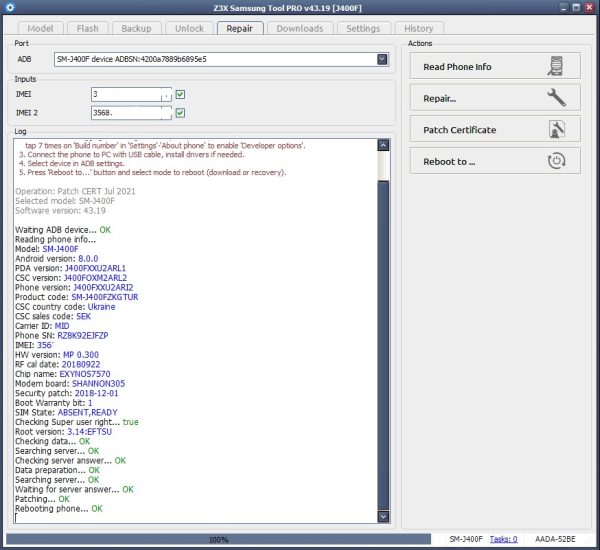The height and width of the screenshot is (550, 600).
Task: Toggle the IMEI 2 checkbox
Action: pyautogui.click(x=180, y=113)
